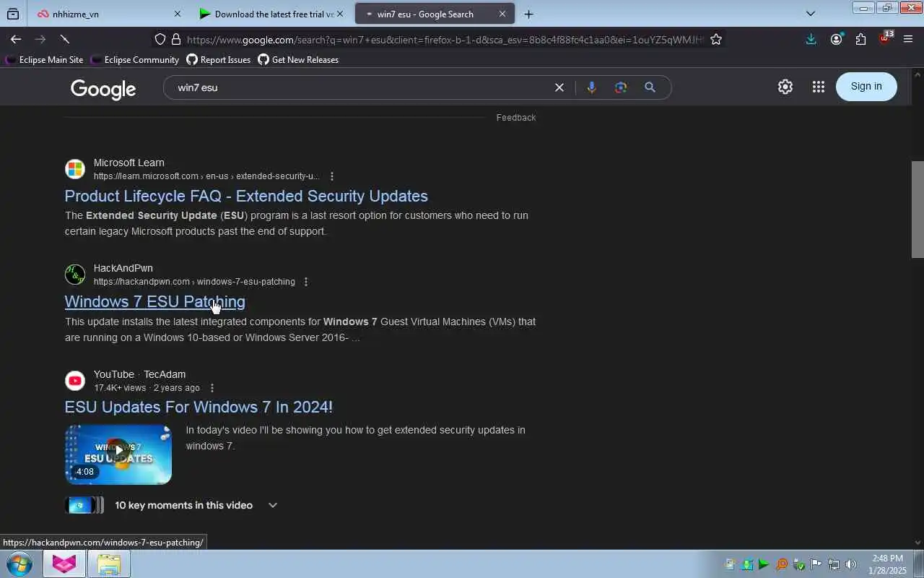Screen dimensions: 924x578
Task: Submit search with the magnifier icon
Action: coord(650,87)
